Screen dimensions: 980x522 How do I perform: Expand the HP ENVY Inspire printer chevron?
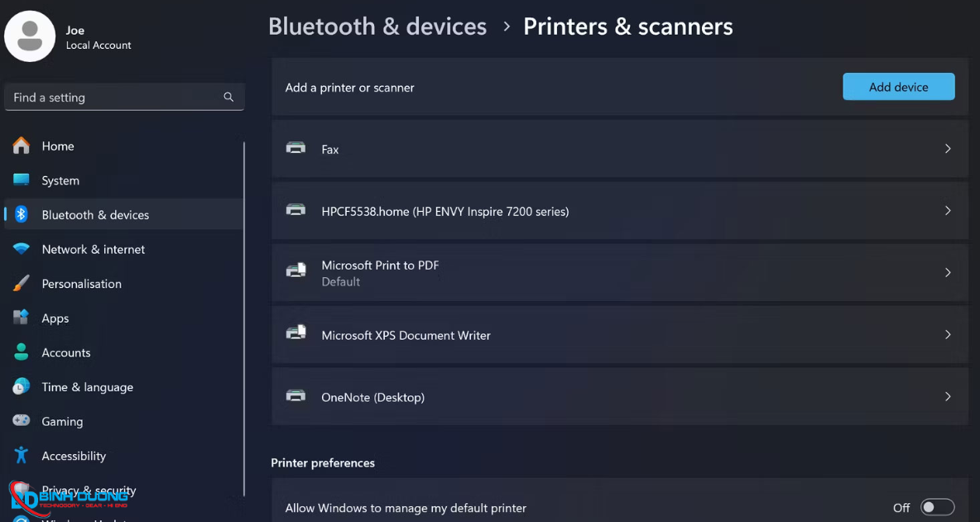(x=948, y=211)
